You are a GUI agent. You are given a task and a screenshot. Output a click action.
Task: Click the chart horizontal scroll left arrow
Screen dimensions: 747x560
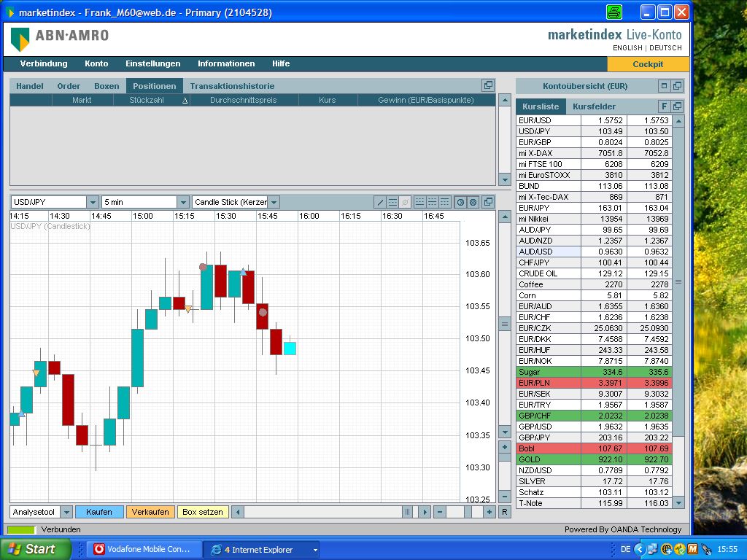(x=237, y=512)
